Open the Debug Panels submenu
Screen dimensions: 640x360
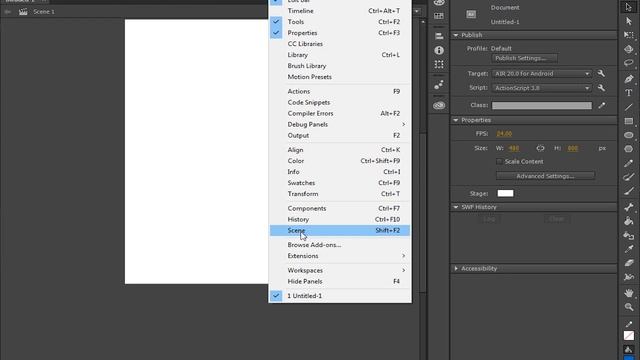tap(340, 124)
